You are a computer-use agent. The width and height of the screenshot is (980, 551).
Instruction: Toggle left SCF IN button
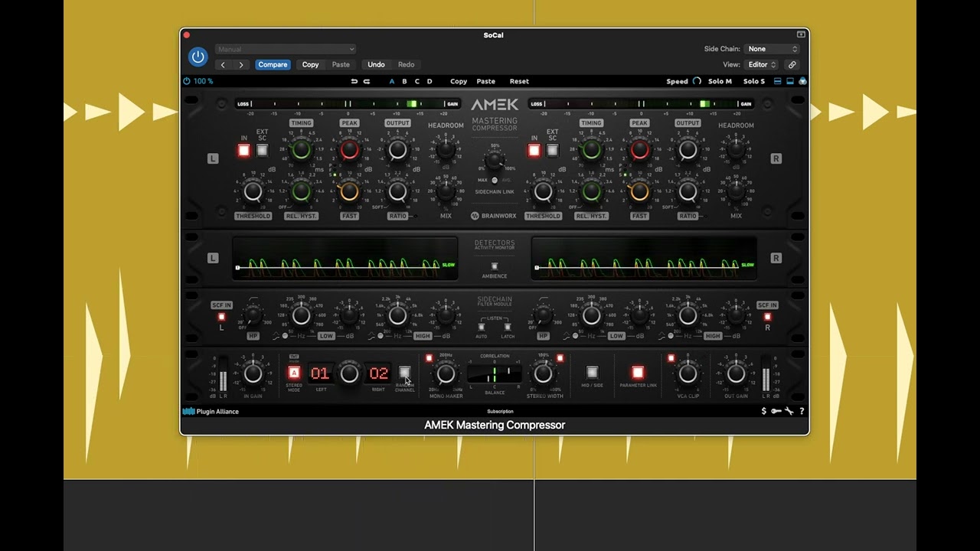[221, 317]
